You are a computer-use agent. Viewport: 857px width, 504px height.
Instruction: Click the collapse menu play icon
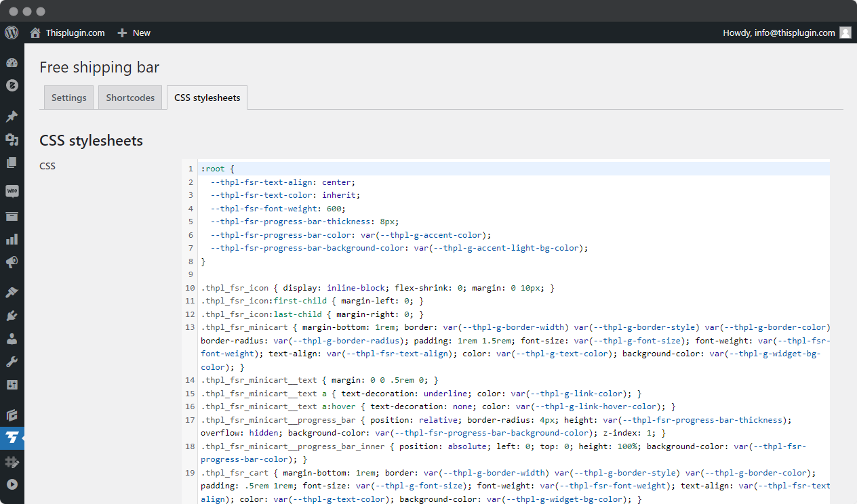(12, 485)
